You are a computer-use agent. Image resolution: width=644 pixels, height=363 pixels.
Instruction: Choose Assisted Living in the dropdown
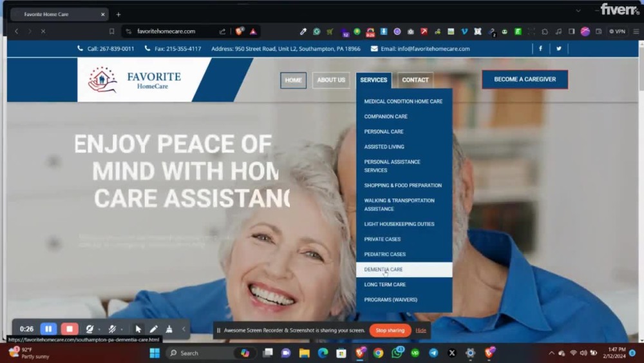coord(384,147)
